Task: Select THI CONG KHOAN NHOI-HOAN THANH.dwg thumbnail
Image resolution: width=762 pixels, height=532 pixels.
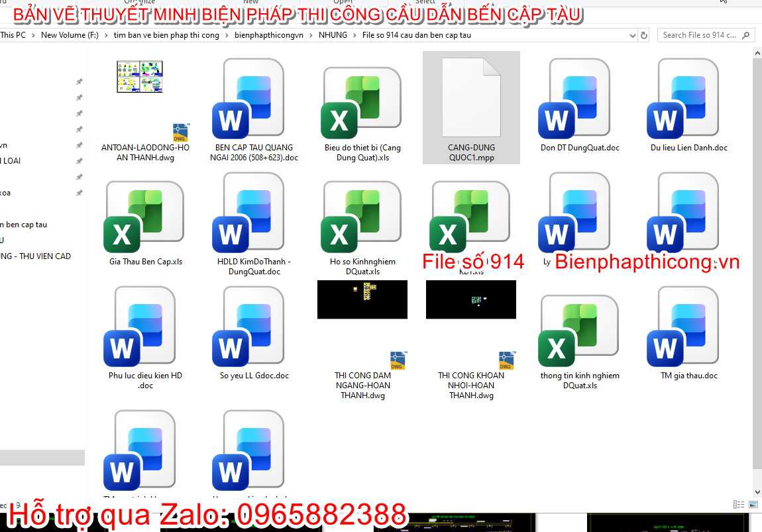Action: point(471,299)
